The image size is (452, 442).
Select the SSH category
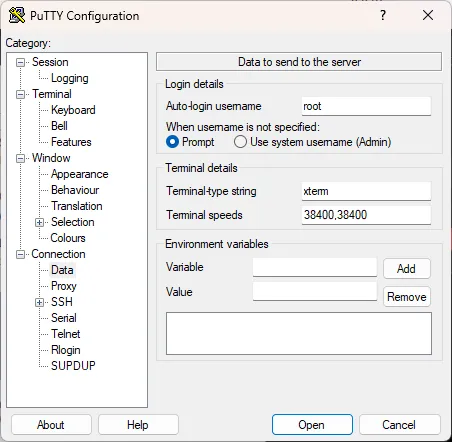pos(62,302)
